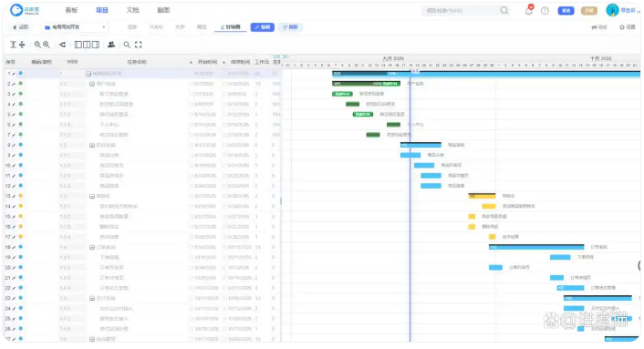
Task: Open the 项目 top tab
Action: click(x=102, y=10)
